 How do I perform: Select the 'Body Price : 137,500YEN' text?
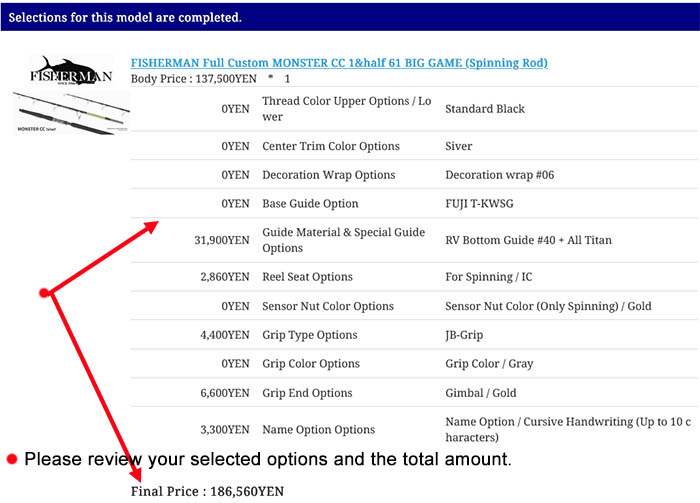click(194, 79)
